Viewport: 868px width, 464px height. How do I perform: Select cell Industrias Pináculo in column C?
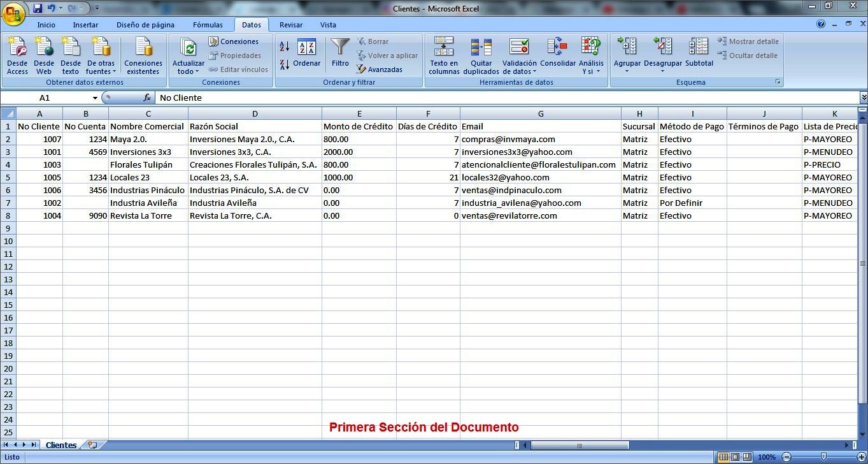coord(148,190)
